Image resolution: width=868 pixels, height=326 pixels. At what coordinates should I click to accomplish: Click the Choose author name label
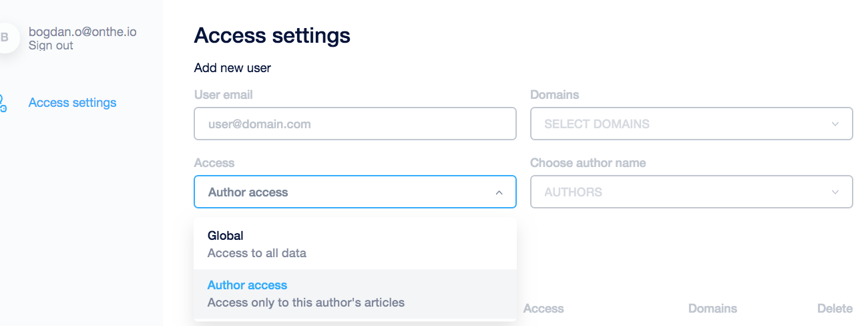click(x=588, y=163)
